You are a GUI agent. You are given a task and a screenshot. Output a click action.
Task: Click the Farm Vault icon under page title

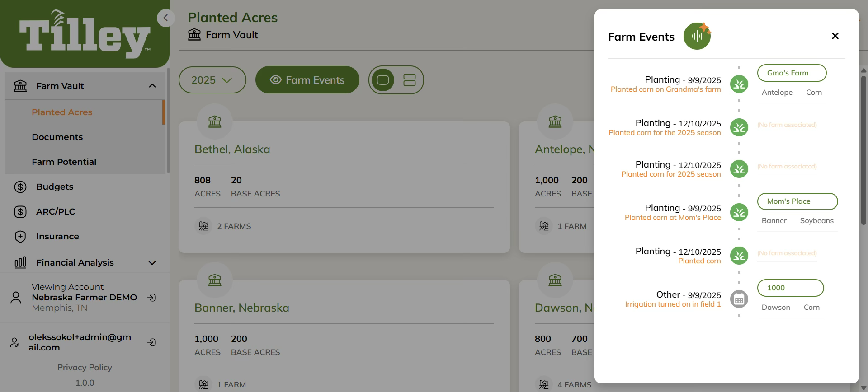pyautogui.click(x=194, y=34)
